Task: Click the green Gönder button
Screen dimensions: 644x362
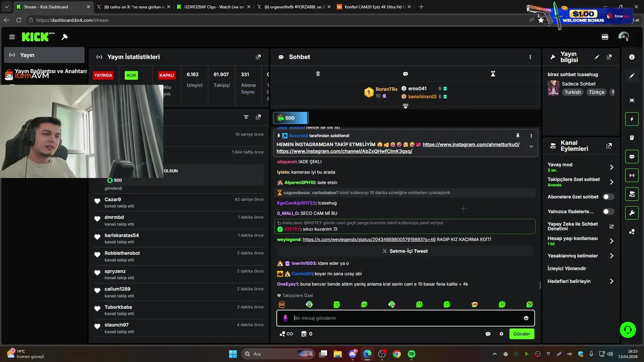Action: 521,334
